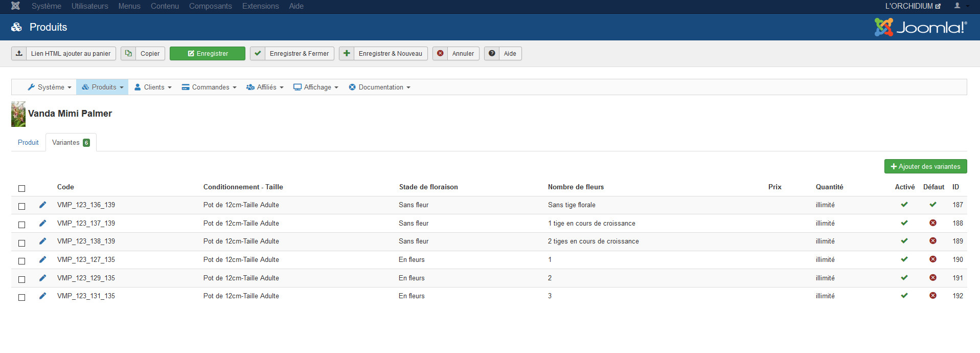Expand the Commandes dropdown menu
Viewport: 980px width, 353px height.
click(x=209, y=87)
